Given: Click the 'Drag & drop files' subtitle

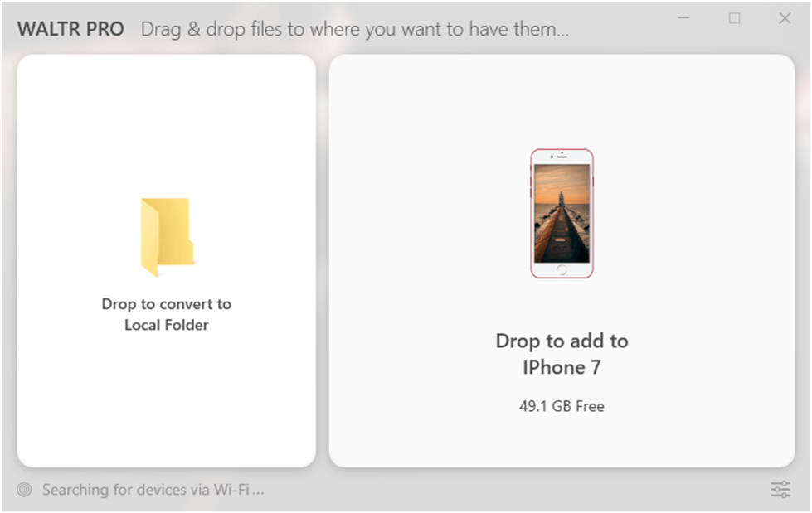Looking at the screenshot, I should 355,30.
